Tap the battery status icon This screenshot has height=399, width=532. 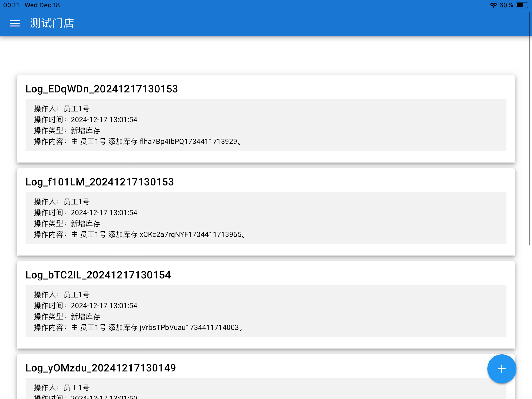coord(522,5)
